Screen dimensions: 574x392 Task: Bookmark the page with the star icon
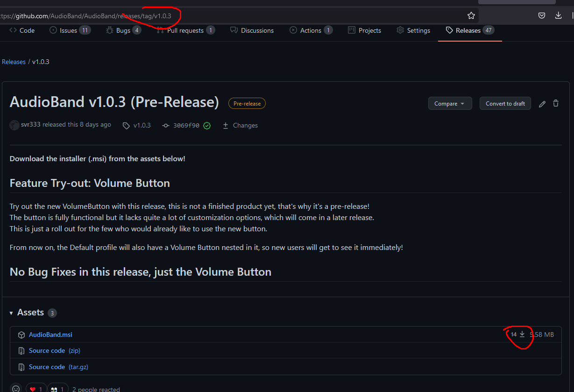[471, 15]
